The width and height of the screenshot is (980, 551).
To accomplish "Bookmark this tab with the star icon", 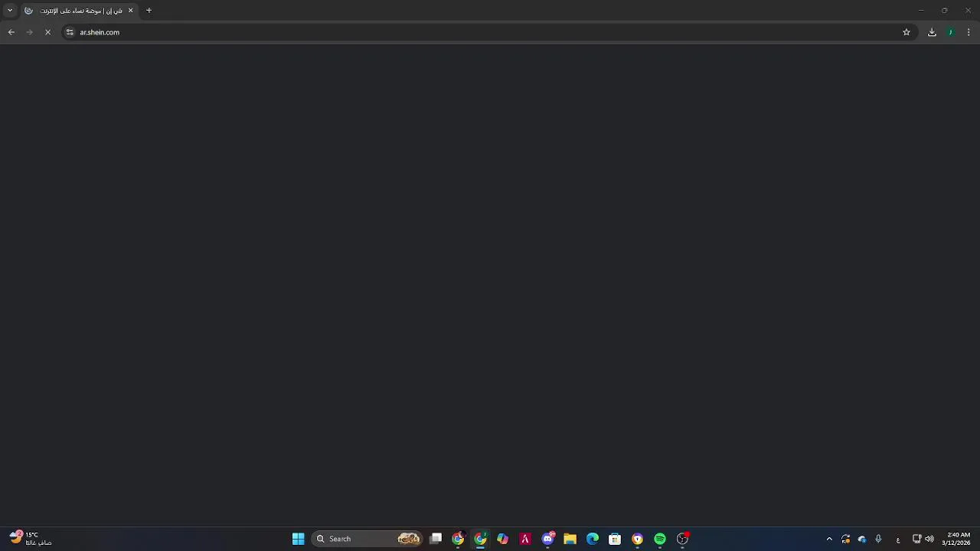I will click(906, 32).
